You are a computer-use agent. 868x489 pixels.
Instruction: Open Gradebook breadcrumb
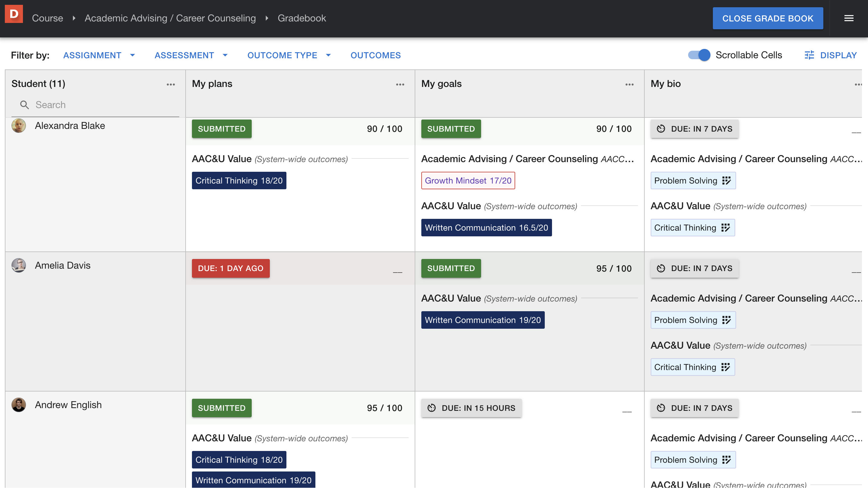302,18
